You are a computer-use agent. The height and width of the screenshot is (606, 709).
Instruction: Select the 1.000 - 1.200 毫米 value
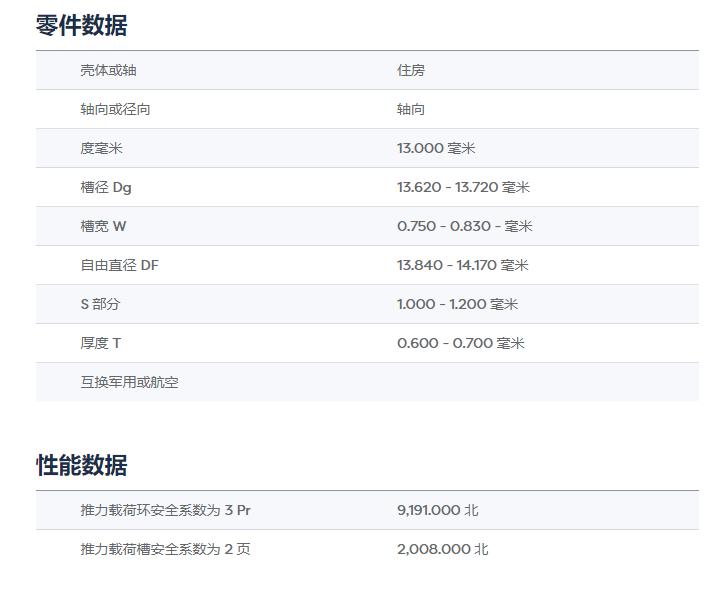[457, 304]
